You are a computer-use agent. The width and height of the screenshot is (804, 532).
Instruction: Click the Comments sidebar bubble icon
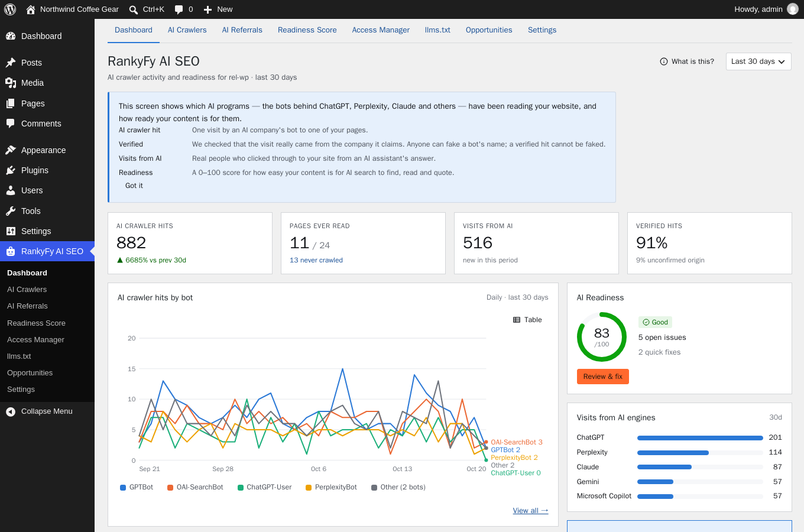(11, 124)
